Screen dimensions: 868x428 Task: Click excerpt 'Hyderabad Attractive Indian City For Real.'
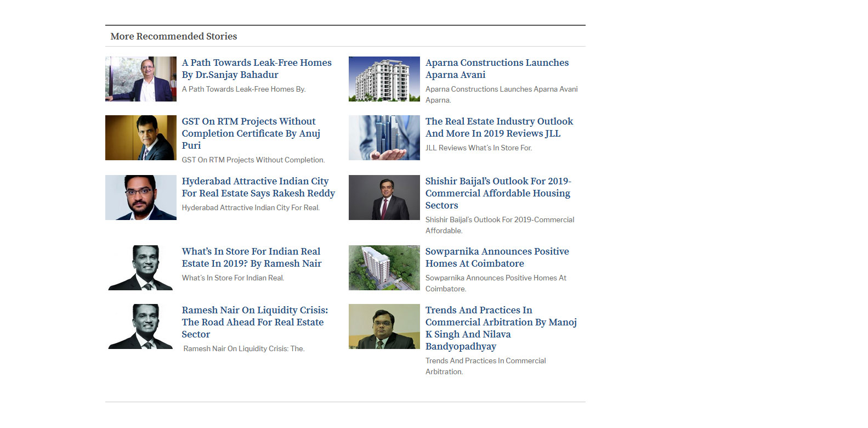pyautogui.click(x=251, y=207)
